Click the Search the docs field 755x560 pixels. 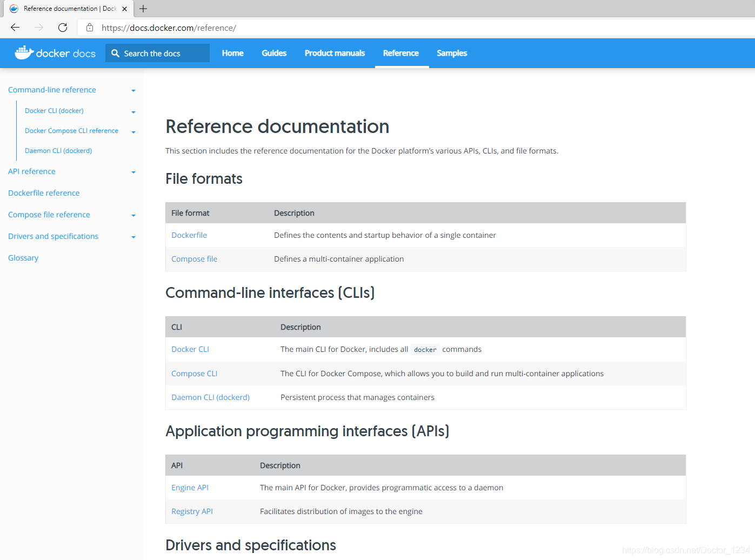pos(157,53)
